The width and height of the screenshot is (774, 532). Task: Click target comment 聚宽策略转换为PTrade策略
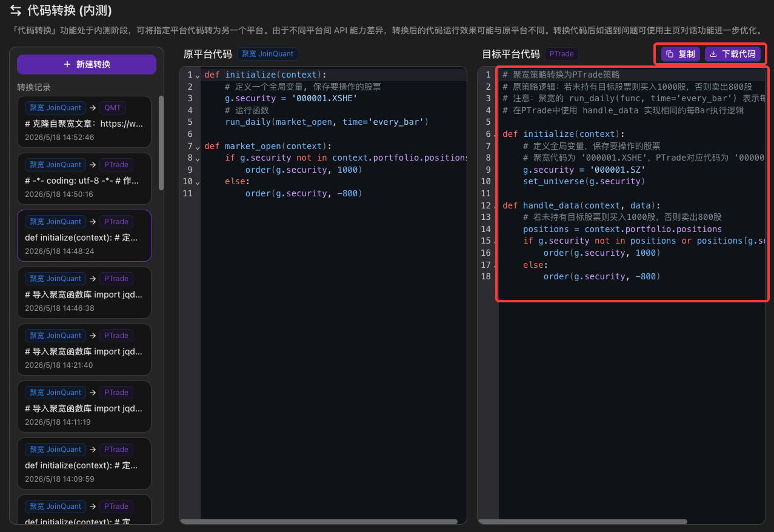tap(561, 75)
